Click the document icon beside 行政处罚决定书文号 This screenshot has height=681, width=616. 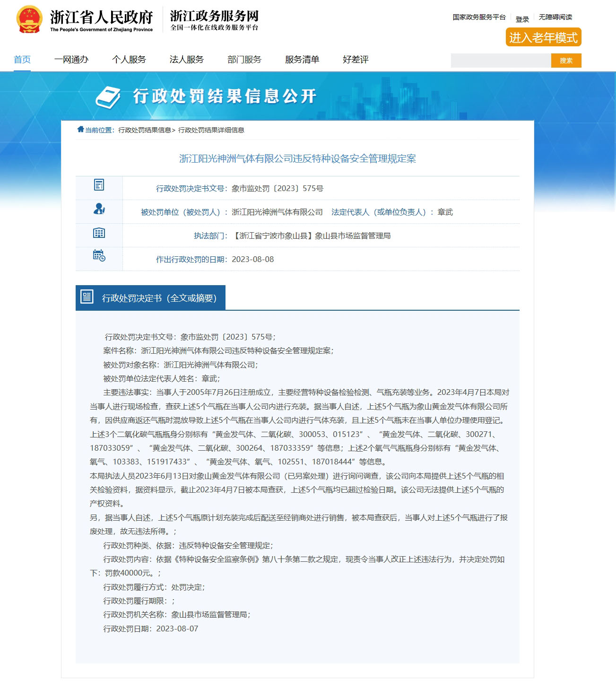(x=99, y=185)
